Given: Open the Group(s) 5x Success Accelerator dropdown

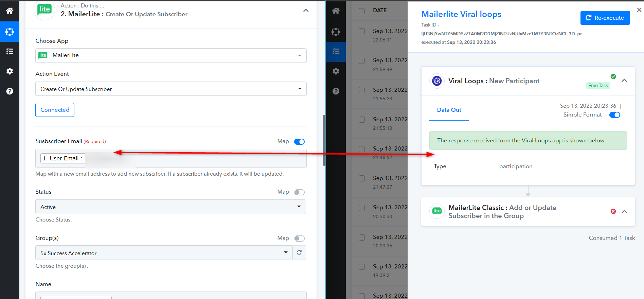Looking at the screenshot, I should [164, 252].
